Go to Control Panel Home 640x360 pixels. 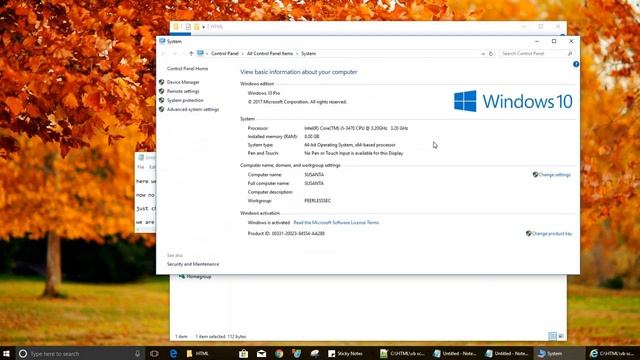tap(187, 69)
